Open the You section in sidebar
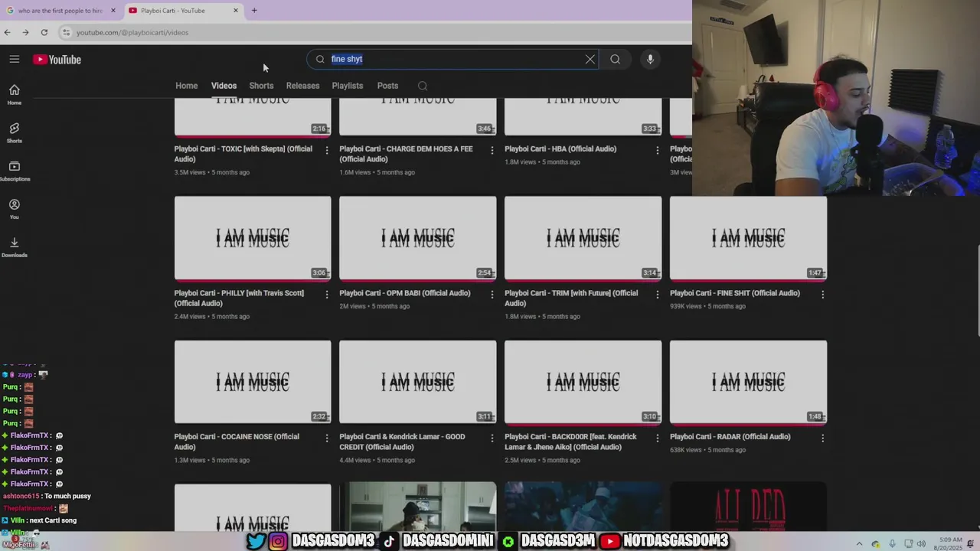 (x=15, y=209)
